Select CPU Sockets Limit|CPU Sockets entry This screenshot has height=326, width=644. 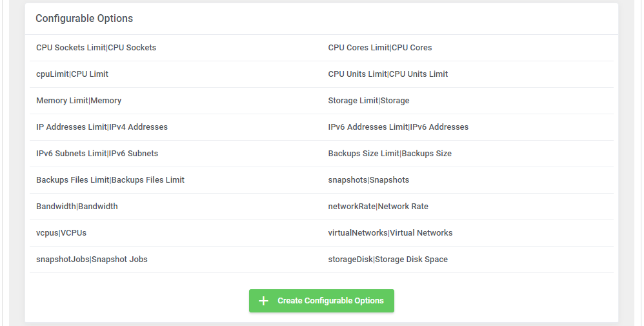96,48
